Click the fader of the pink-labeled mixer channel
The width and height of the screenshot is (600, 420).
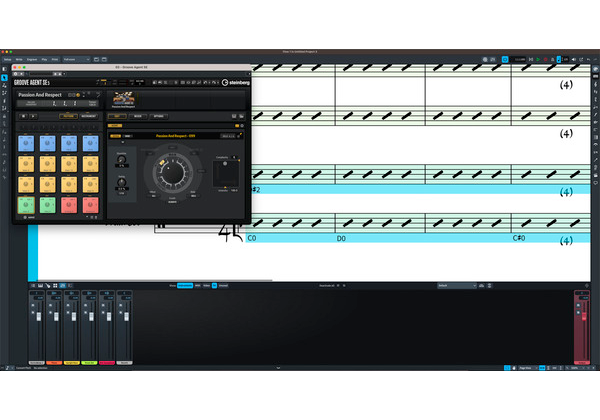(x=109, y=316)
